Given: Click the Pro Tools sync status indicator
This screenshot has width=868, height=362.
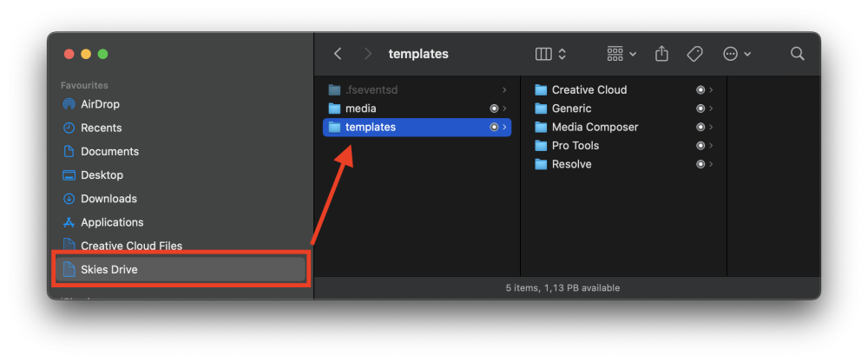Looking at the screenshot, I should click(700, 146).
